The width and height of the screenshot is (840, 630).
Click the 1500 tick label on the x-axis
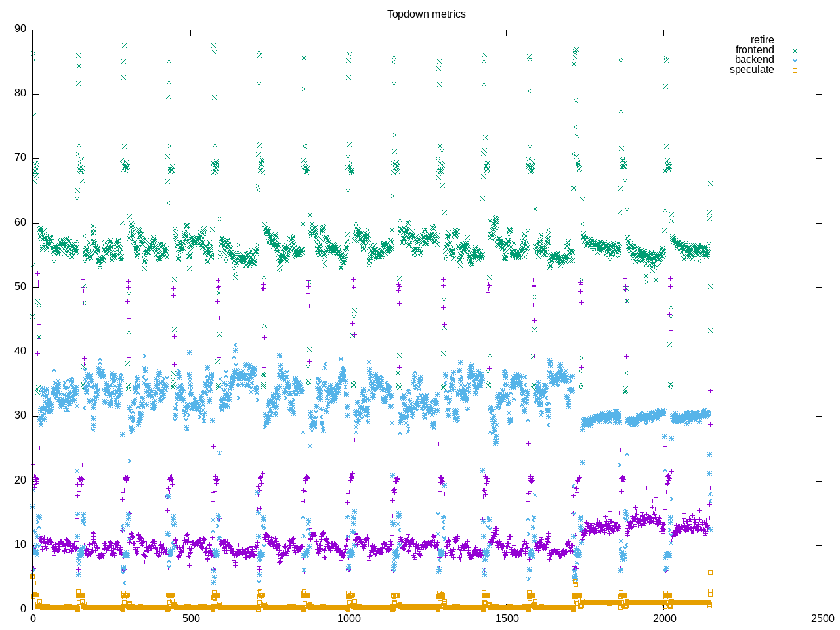(x=507, y=619)
